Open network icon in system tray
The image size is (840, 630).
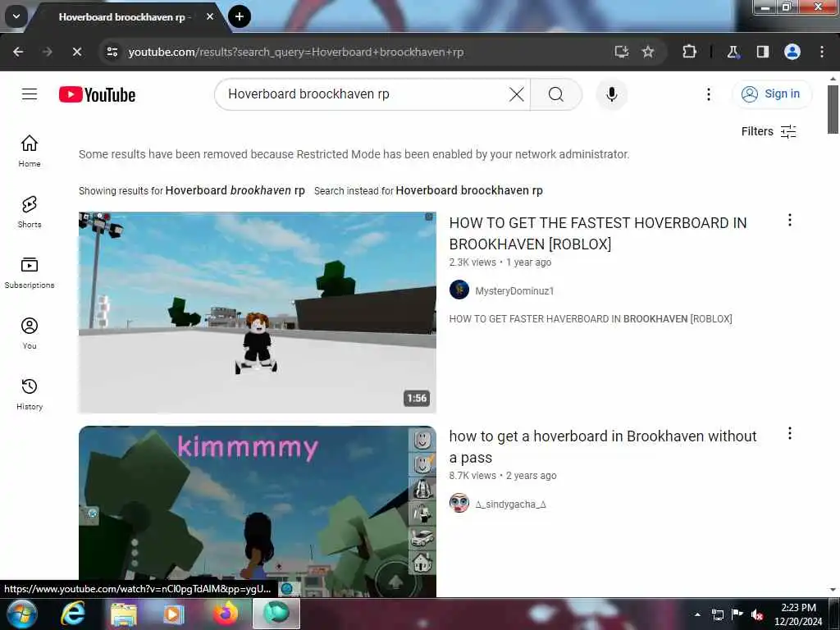pyautogui.click(x=717, y=614)
